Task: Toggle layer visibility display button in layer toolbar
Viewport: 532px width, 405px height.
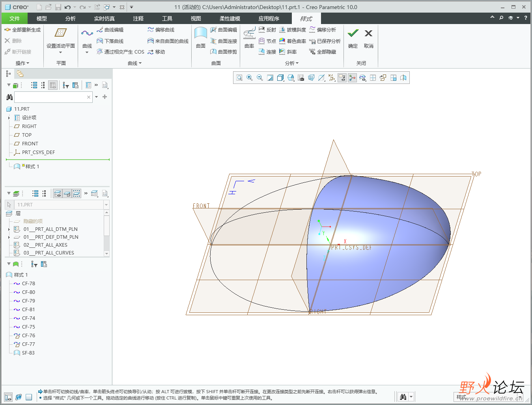Action: (58, 193)
